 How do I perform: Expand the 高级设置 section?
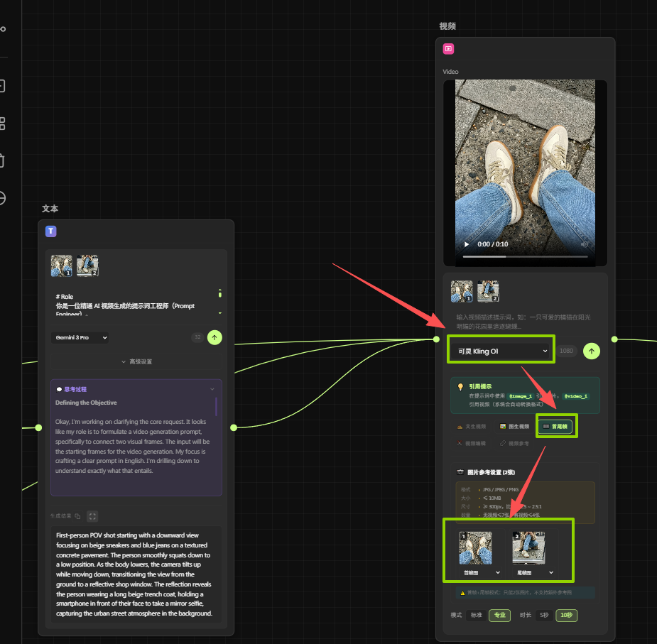pyautogui.click(x=136, y=361)
